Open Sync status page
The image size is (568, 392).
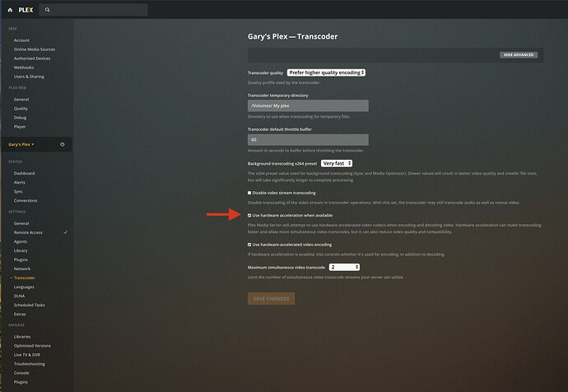pyautogui.click(x=18, y=191)
